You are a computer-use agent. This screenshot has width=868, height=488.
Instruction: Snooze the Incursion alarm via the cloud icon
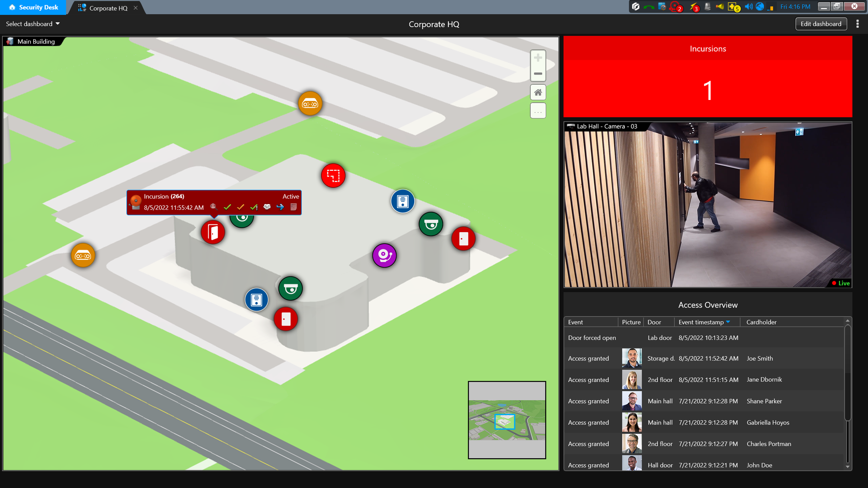[267, 207]
